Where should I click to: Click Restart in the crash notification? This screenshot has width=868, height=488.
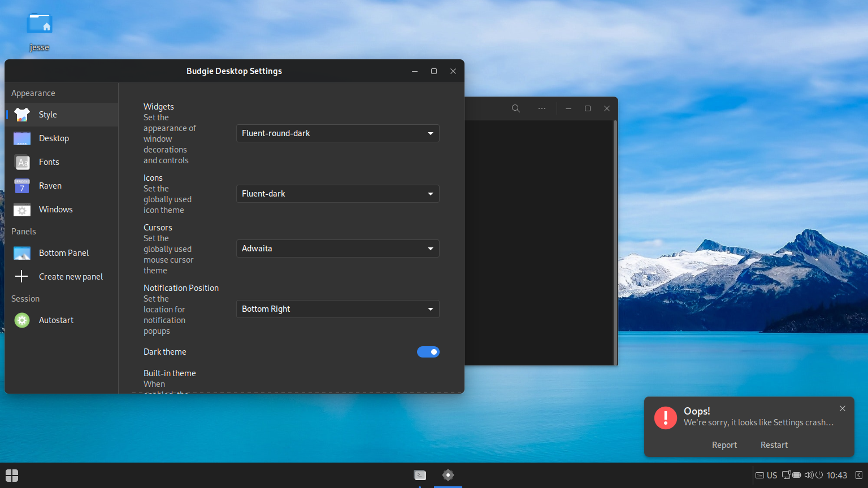774,445
